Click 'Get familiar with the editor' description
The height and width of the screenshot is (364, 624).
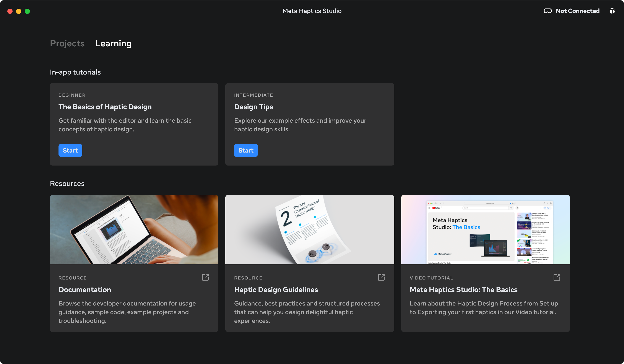pyautogui.click(x=125, y=125)
